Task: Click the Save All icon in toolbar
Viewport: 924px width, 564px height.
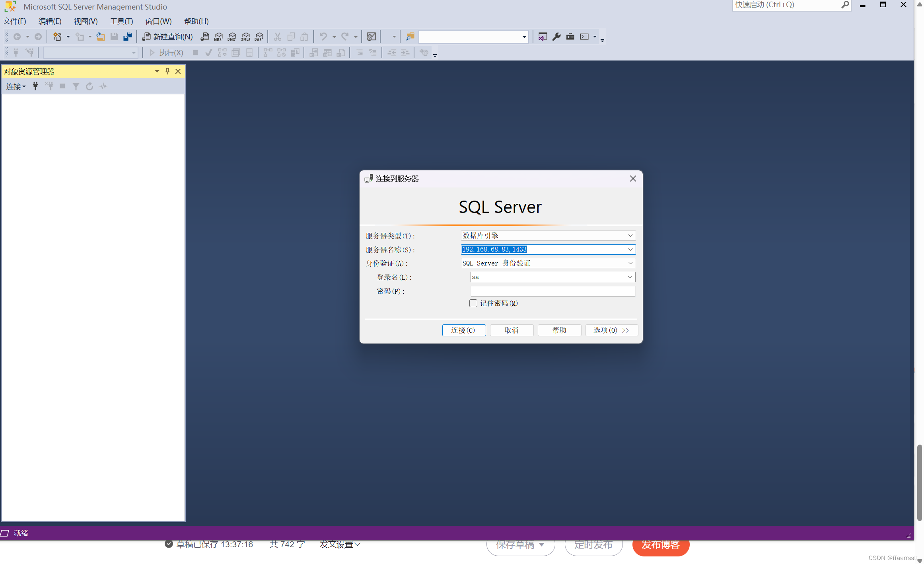Action: click(x=127, y=37)
